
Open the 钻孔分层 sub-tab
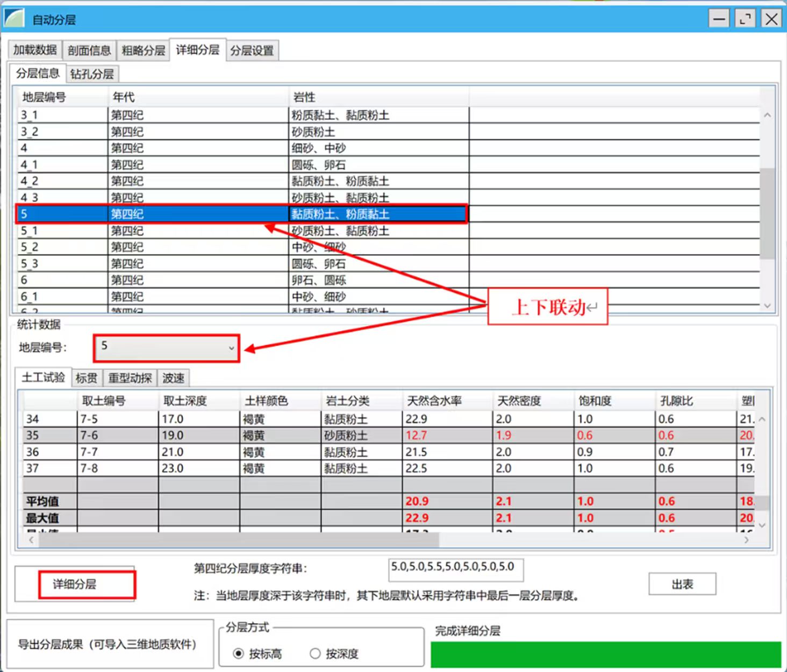coord(92,74)
